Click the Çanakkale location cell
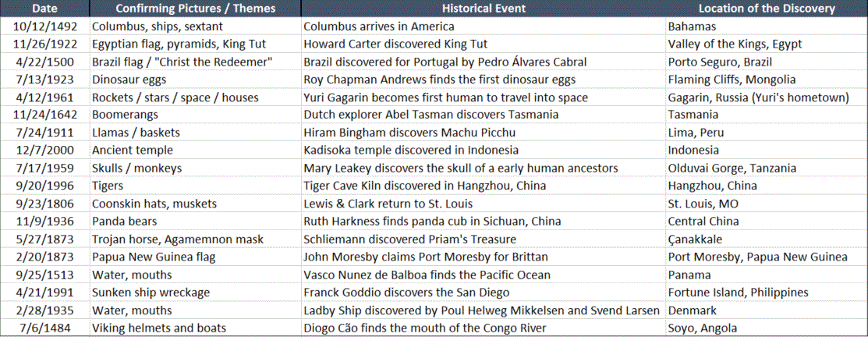This screenshot has height=337, width=868. (x=766, y=239)
